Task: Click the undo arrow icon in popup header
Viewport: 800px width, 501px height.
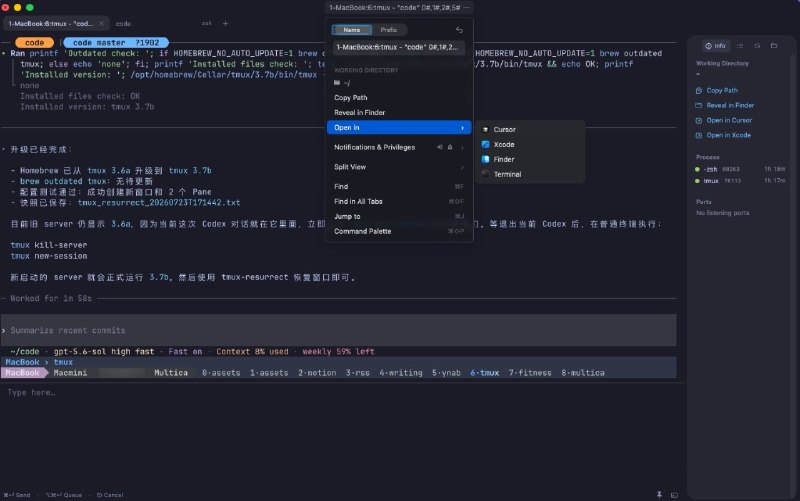Action: click(459, 30)
